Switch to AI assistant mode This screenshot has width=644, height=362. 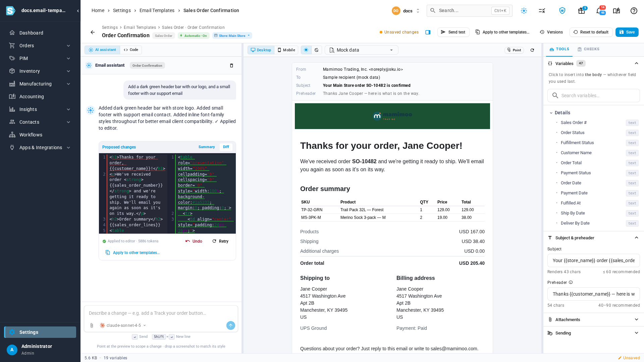tap(102, 50)
